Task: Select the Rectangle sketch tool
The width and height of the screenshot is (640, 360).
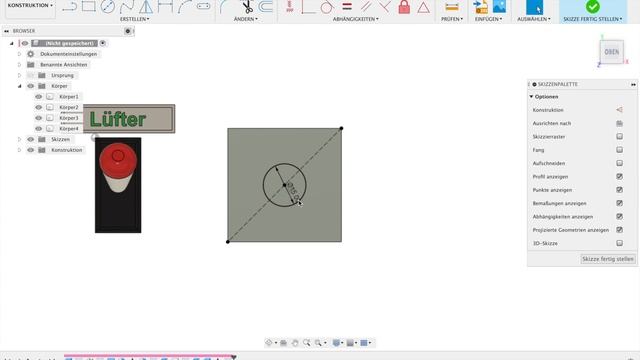Action: 89,7
